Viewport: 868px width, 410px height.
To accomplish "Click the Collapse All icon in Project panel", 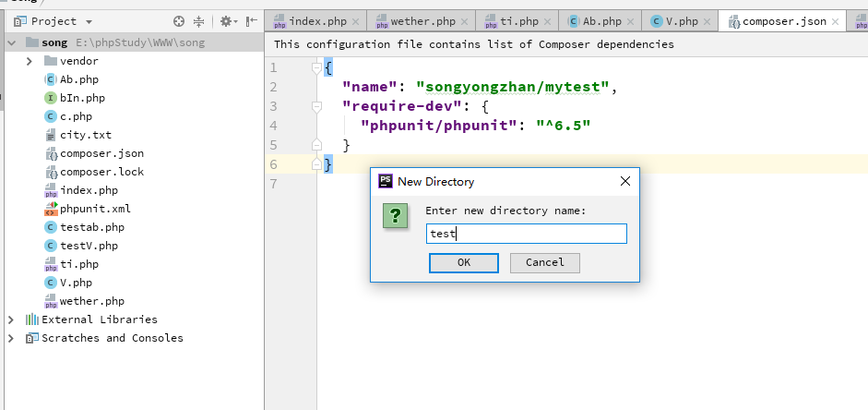I will click(198, 21).
